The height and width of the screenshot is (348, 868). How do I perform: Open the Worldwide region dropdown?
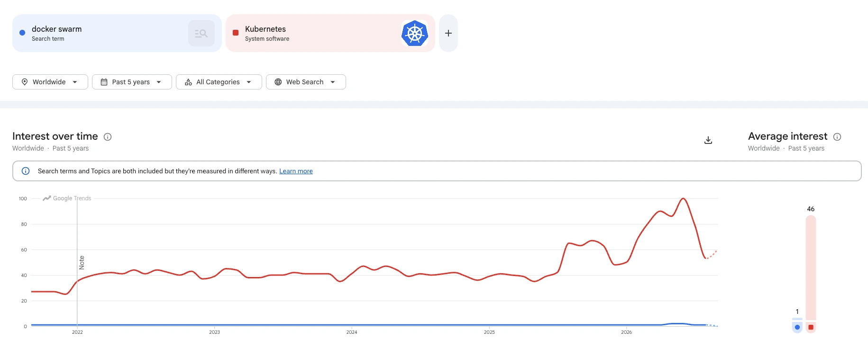tap(50, 82)
